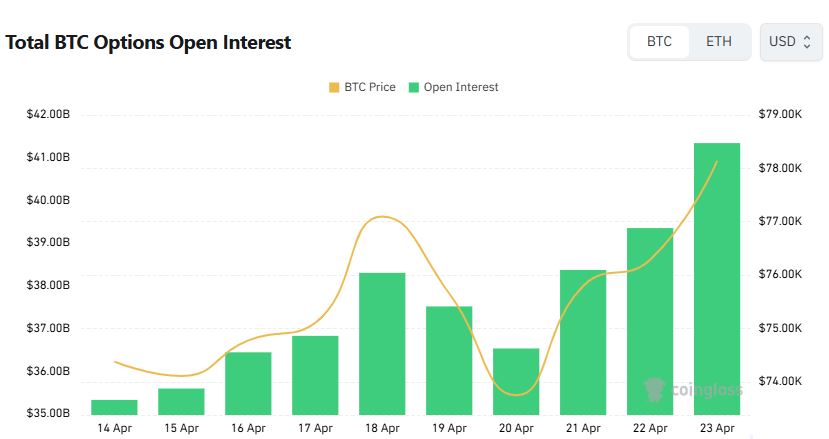Click the 20 Apr green bar
Image resolution: width=829 pixels, height=439 pixels.
coord(516,381)
